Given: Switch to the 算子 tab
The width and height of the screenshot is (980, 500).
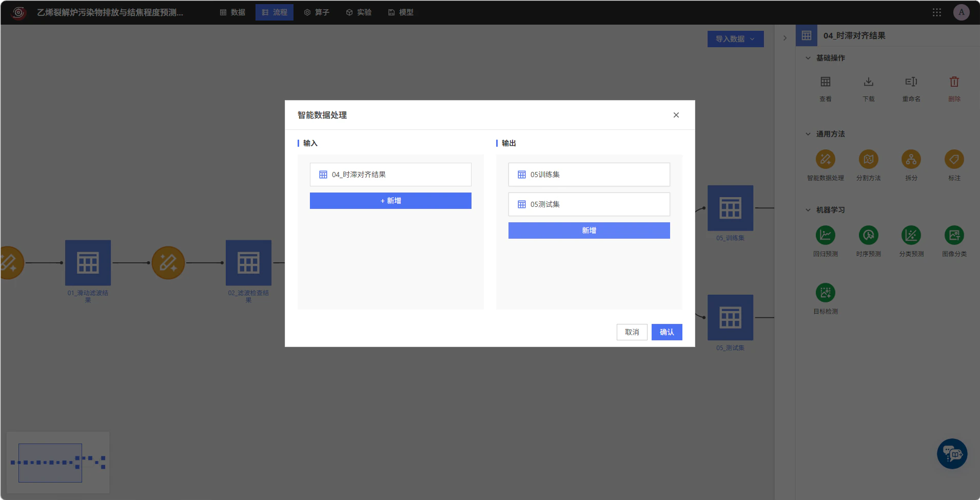Looking at the screenshot, I should (317, 12).
